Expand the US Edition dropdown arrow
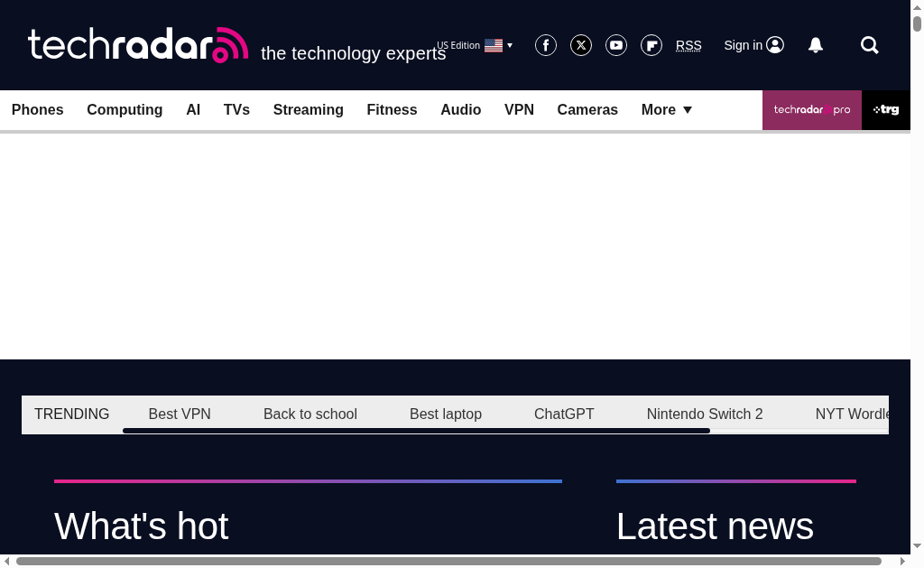The image size is (924, 568). 510,45
